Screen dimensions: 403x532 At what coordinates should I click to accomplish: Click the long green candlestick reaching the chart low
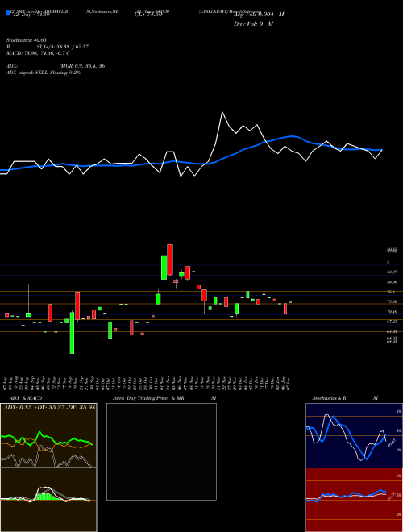click(72, 333)
